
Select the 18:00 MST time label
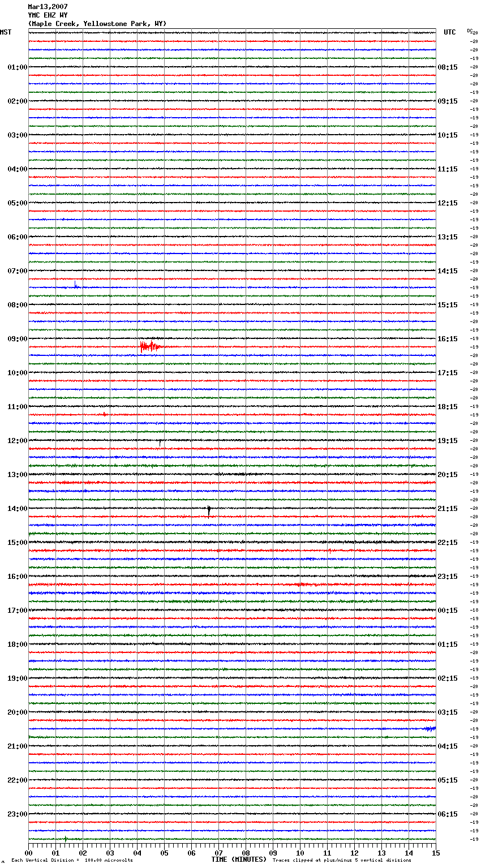click(18, 644)
